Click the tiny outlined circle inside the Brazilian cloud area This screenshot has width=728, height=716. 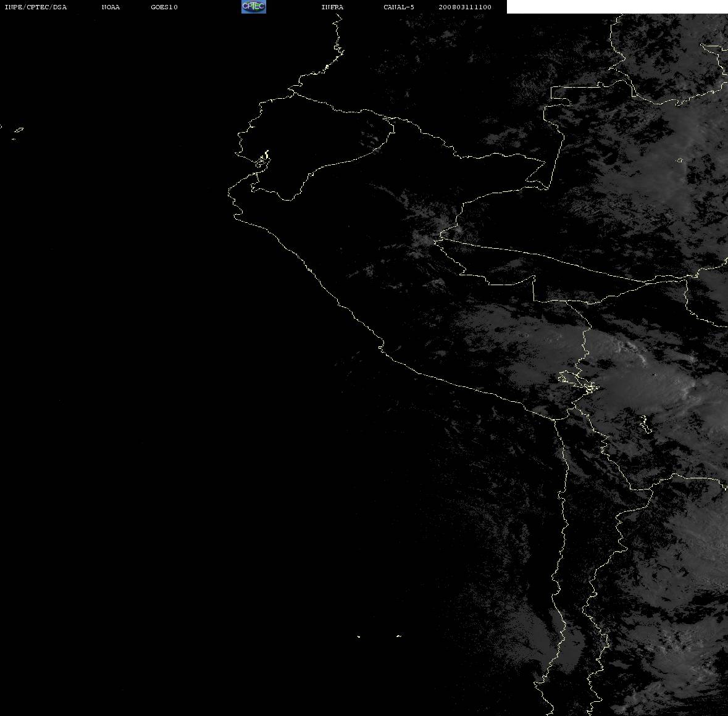(x=680, y=160)
